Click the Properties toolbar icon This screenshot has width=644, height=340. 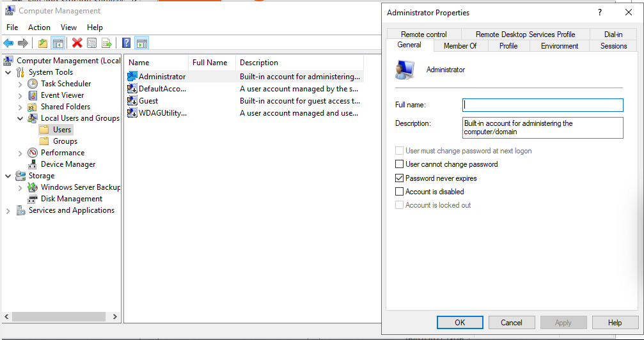[92, 43]
